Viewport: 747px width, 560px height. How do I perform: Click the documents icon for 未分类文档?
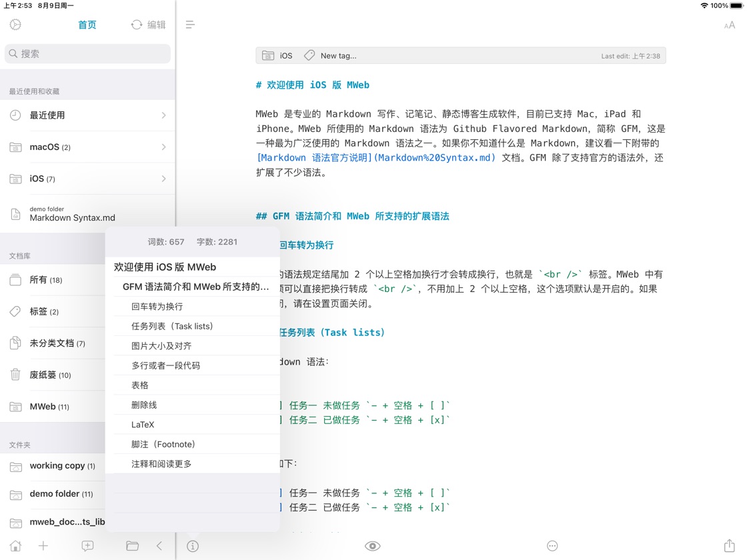16,343
